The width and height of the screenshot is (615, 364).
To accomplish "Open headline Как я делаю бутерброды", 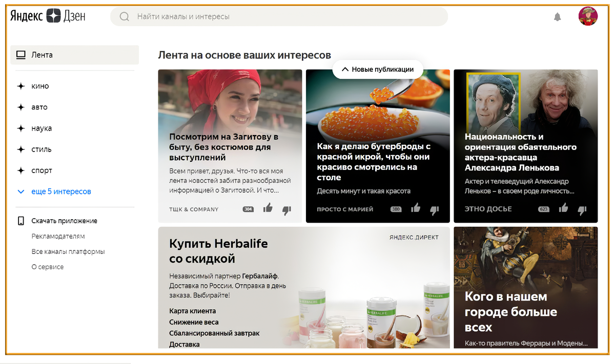I will click(374, 162).
